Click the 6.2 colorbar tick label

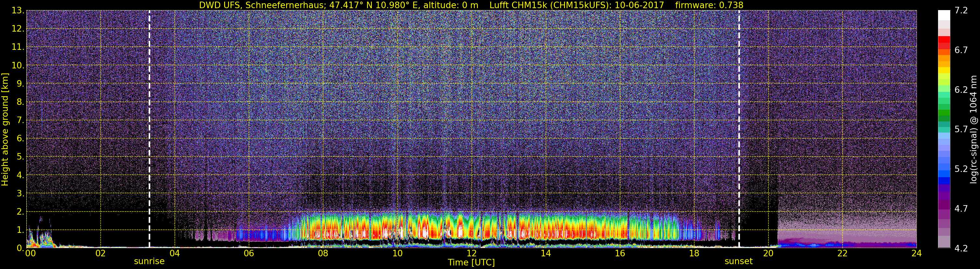961,90
